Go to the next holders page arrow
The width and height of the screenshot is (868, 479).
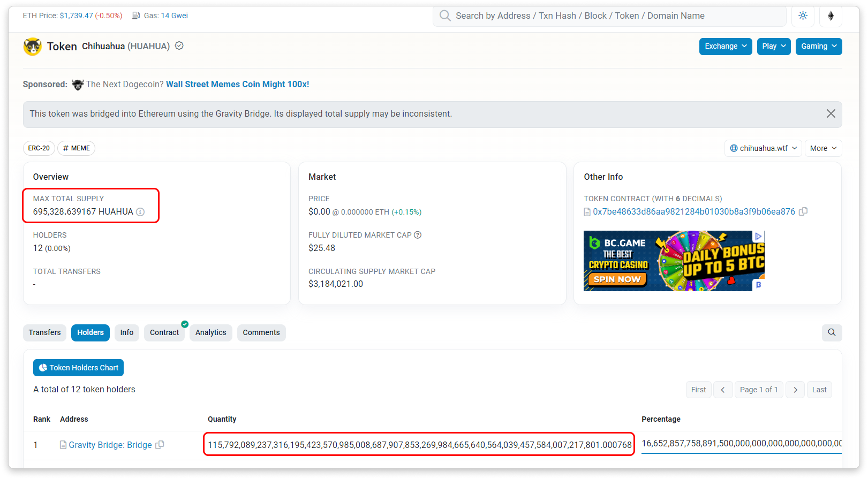[795, 390]
